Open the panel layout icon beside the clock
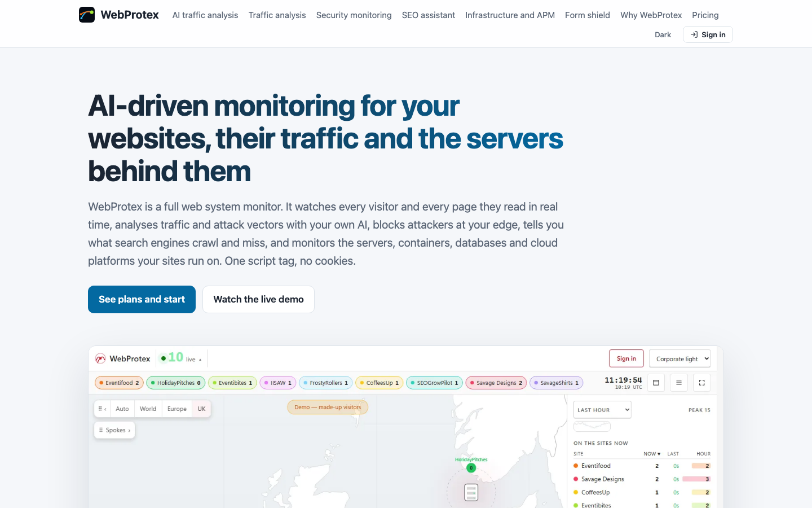 656,383
